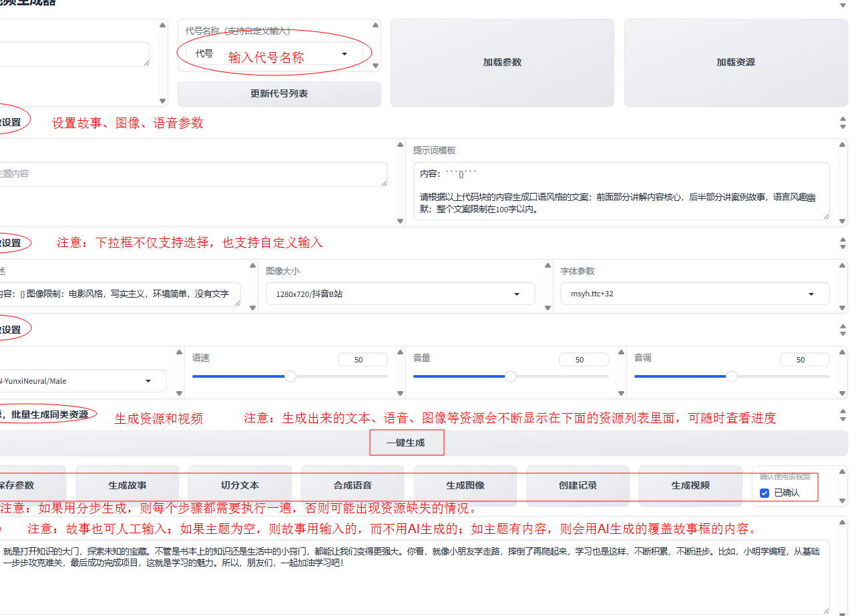Click the 生成图像 button
The height and width of the screenshot is (616, 856).
point(465,486)
